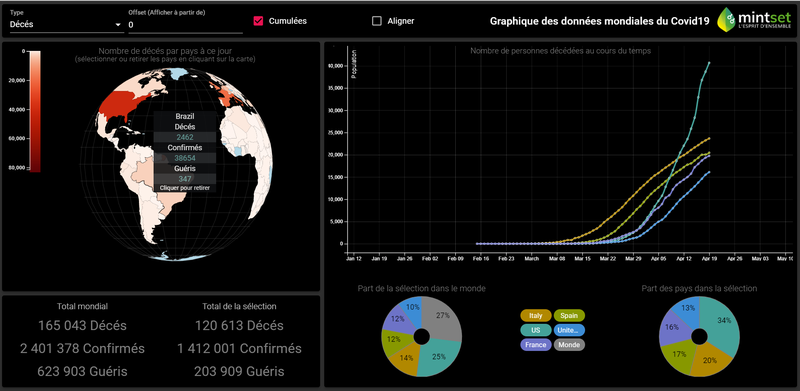Viewport: 800px width, 391px height.
Task: Toggle the truncated United Kingdom legend chip
Action: 569,330
